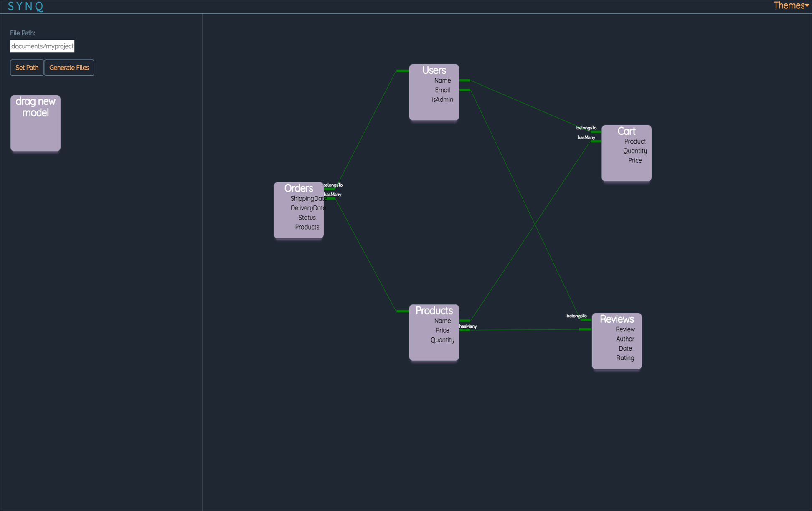The image size is (812, 511).
Task: Click the hasMany label beside Products
Action: pyautogui.click(x=468, y=326)
